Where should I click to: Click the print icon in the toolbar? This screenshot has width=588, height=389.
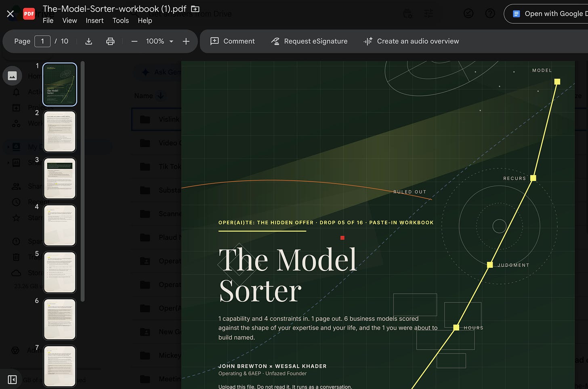click(x=110, y=41)
